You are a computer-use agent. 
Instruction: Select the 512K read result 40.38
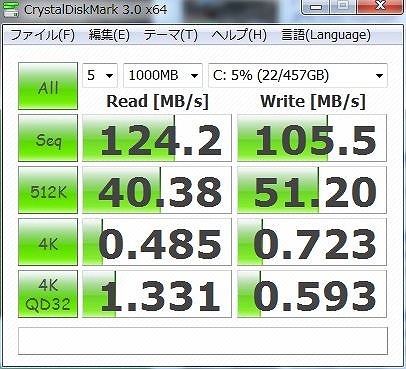157,190
